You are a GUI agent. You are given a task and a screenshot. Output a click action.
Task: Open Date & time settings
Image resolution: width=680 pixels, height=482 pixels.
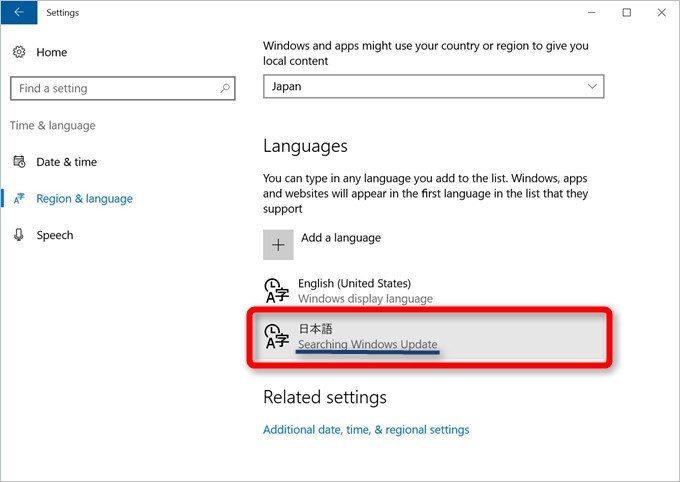pos(66,162)
